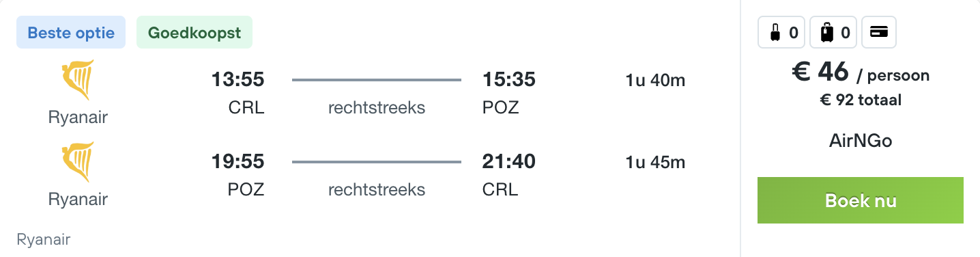Select the 15:35 arrival time at POZ
This screenshot has width=980, height=257.
point(509,80)
